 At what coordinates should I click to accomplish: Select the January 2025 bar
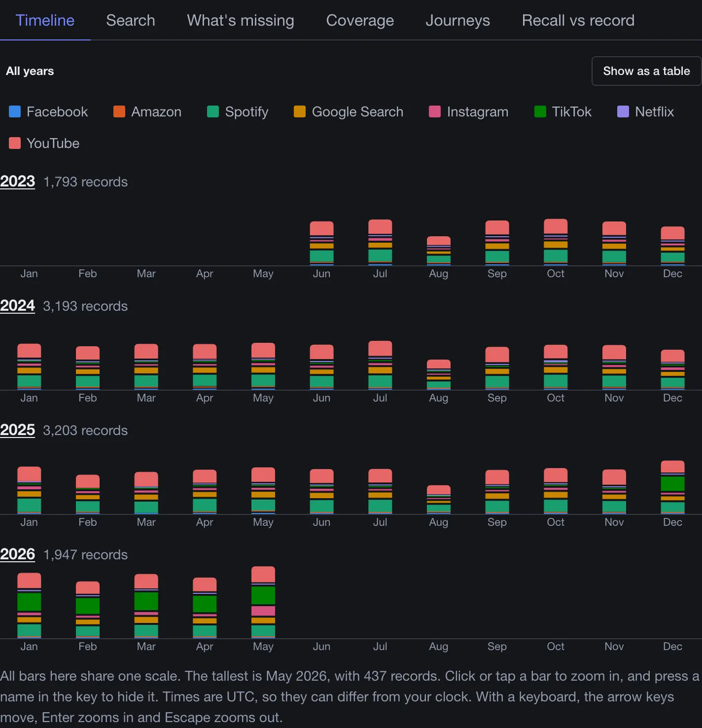pos(29,490)
